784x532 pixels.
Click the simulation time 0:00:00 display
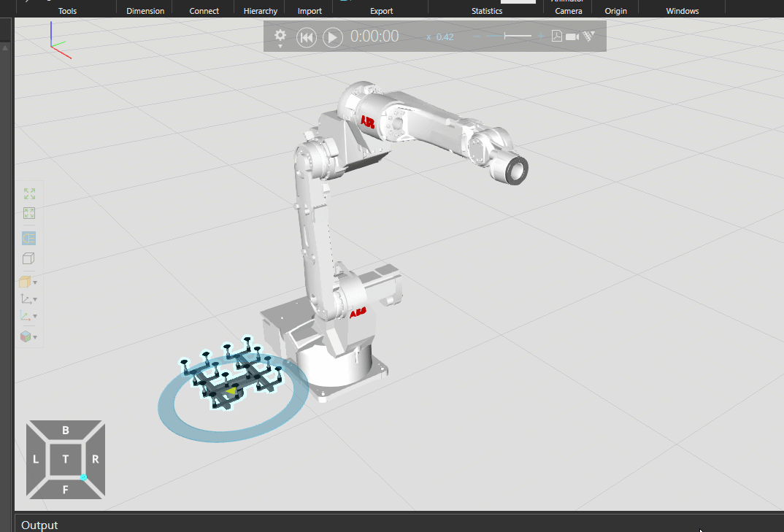click(x=374, y=36)
